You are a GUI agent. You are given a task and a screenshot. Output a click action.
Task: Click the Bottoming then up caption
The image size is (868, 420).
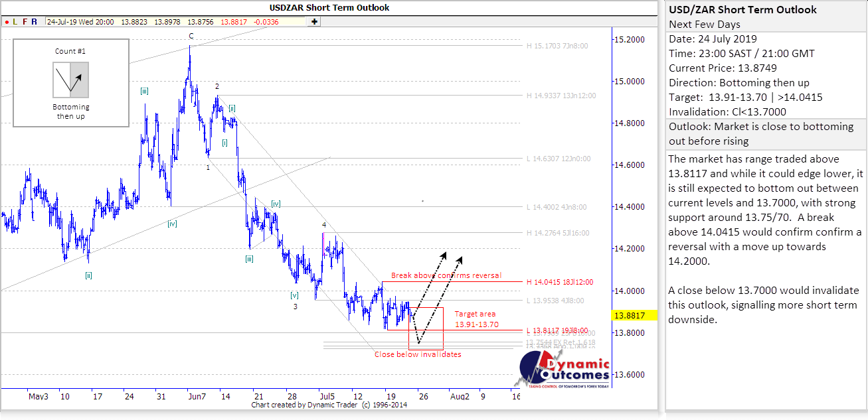[70, 111]
